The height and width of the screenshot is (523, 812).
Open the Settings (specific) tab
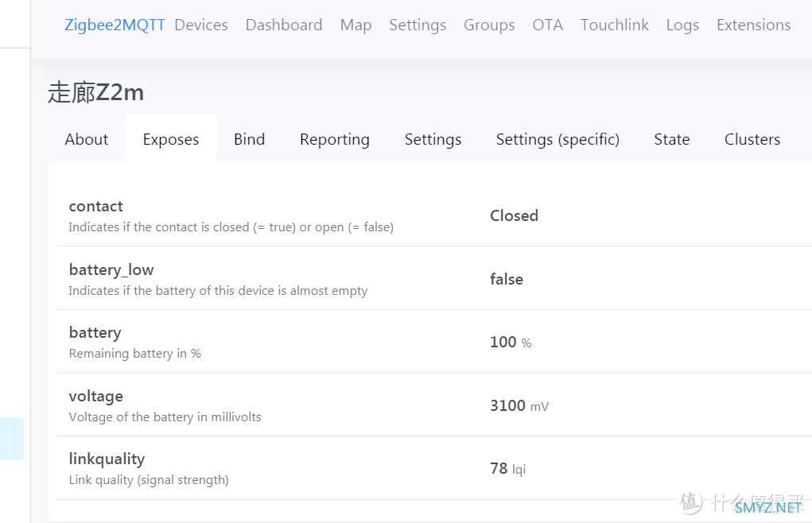pyautogui.click(x=558, y=139)
